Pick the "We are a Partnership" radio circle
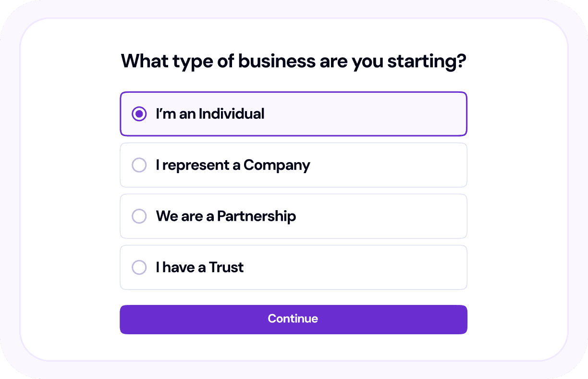The image size is (588, 379). pyautogui.click(x=139, y=216)
